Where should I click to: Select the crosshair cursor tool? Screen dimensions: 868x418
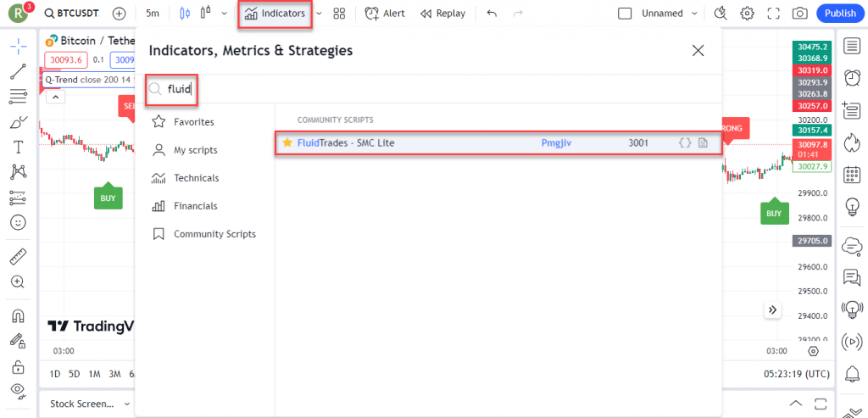19,47
